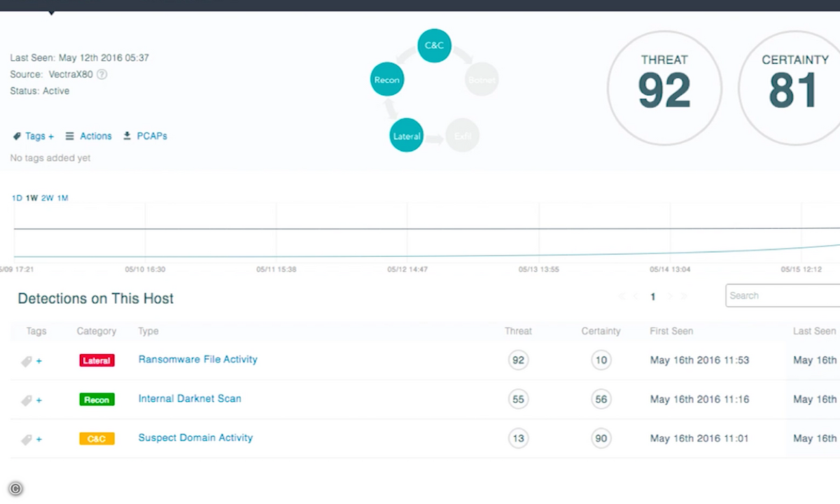840x504 pixels.
Task: Click the red Lateral category badge
Action: pos(97,360)
